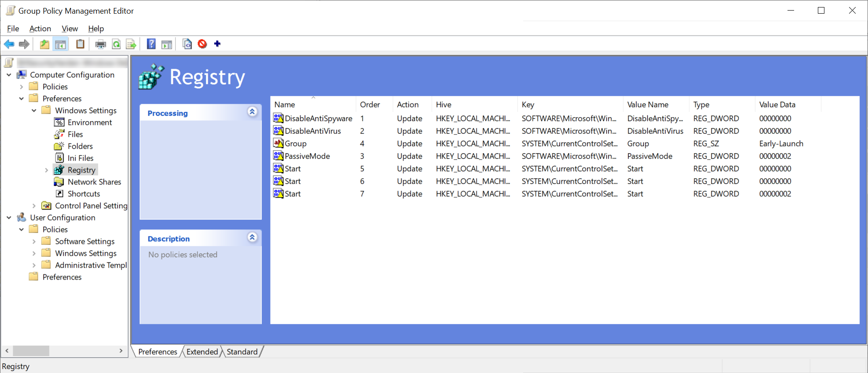The image size is (868, 373).
Task: Select the Shortcuts node icon
Action: click(x=59, y=193)
